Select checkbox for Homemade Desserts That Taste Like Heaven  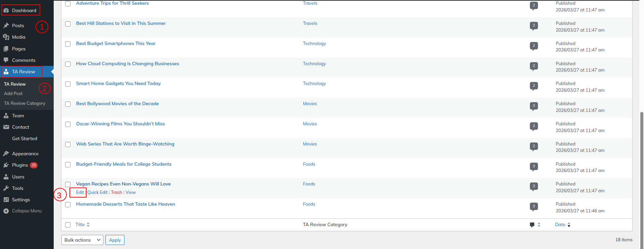(x=68, y=205)
